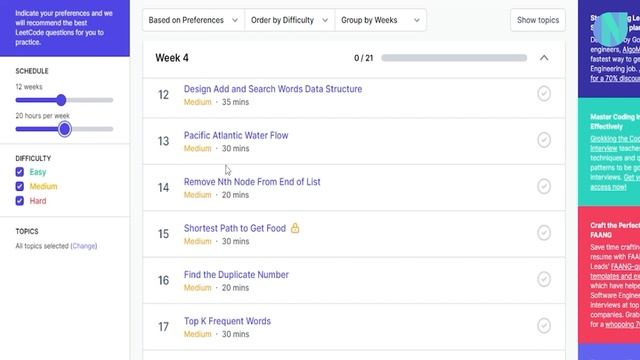Toggle the Medium difficulty checkbox
The image size is (640, 360).
[20, 186]
